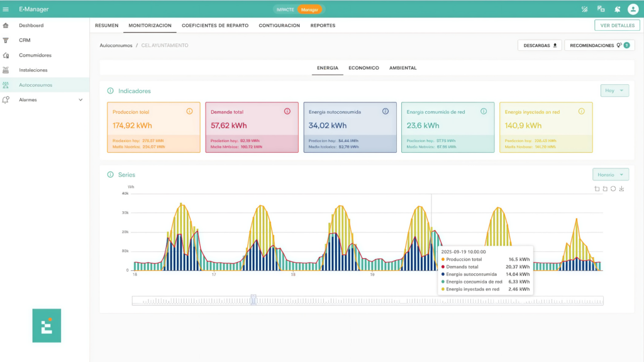
Task: Open the hamburger menu next to E-Manager
Action: click(x=6, y=9)
